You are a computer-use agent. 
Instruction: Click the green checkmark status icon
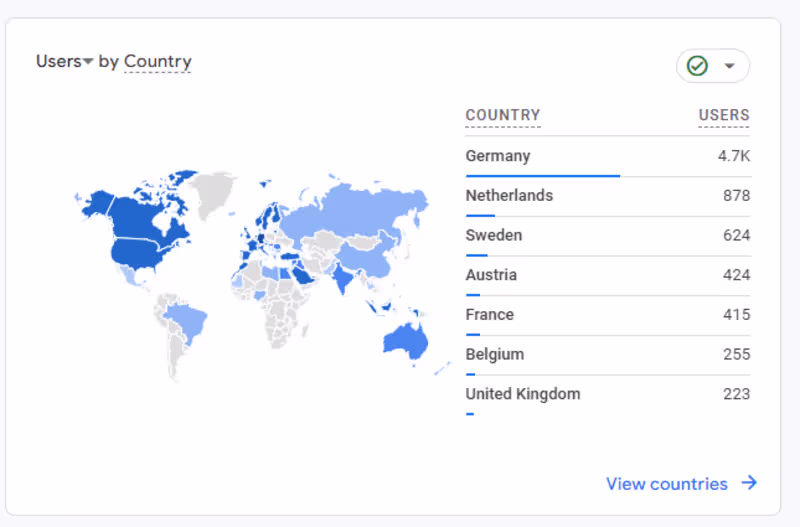click(698, 66)
